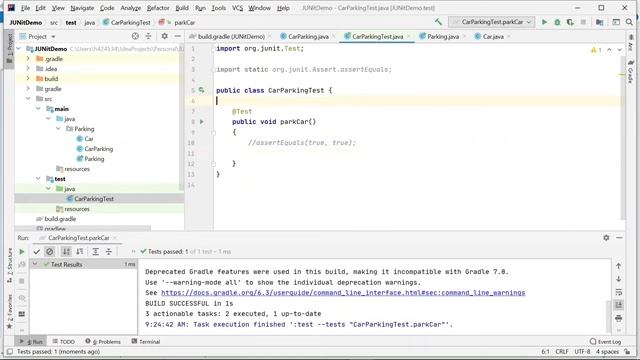Start debugging with the bug icon
The image size is (640, 360).
point(557,22)
